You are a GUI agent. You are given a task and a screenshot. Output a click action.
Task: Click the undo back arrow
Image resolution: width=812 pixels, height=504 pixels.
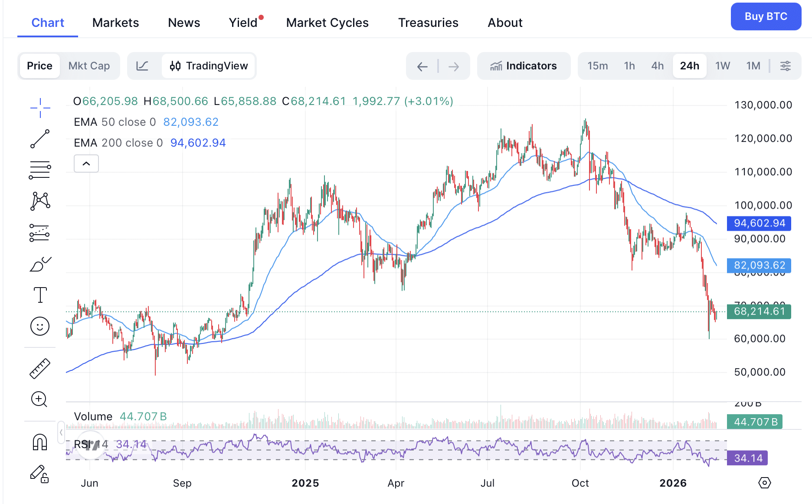[422, 66]
